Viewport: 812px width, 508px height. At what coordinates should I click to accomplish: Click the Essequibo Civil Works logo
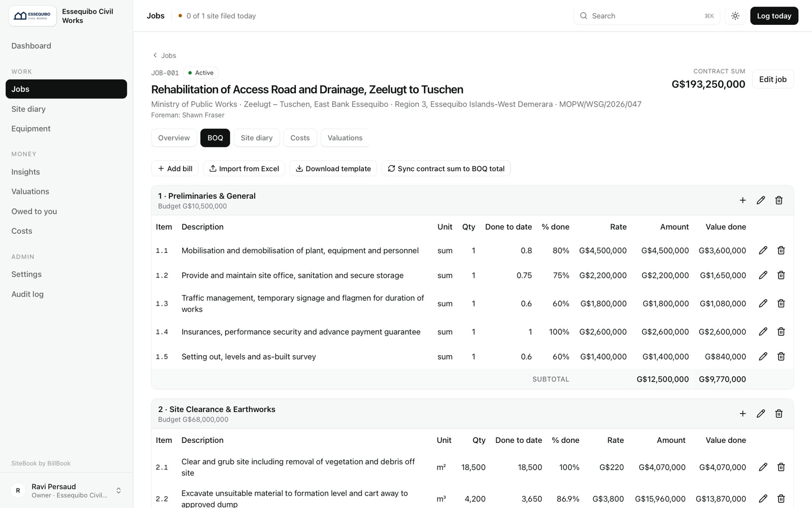tap(32, 16)
